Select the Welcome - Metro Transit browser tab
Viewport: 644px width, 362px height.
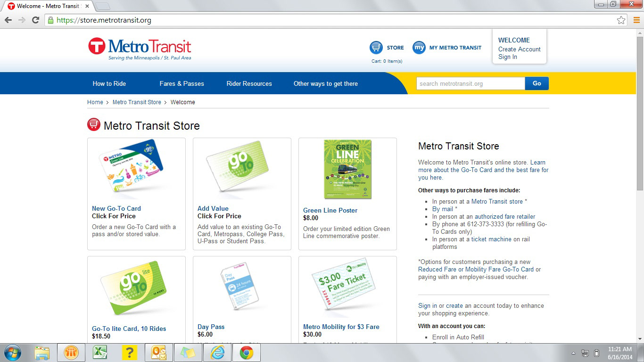click(48, 6)
